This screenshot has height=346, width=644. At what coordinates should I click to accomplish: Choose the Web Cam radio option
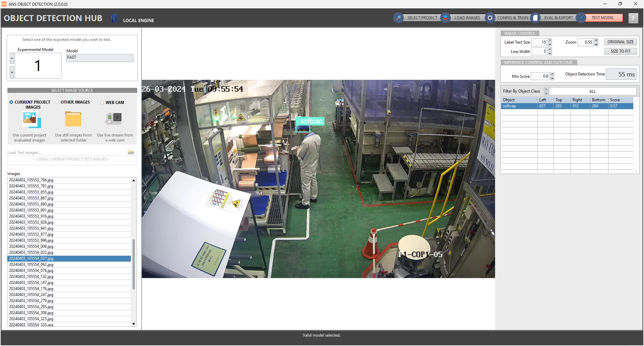(x=102, y=103)
